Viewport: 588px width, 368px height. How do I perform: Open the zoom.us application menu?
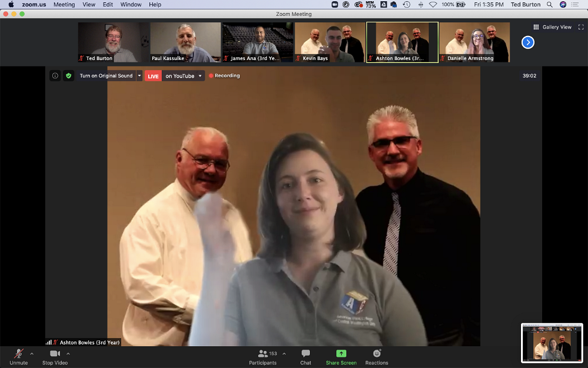coord(34,5)
